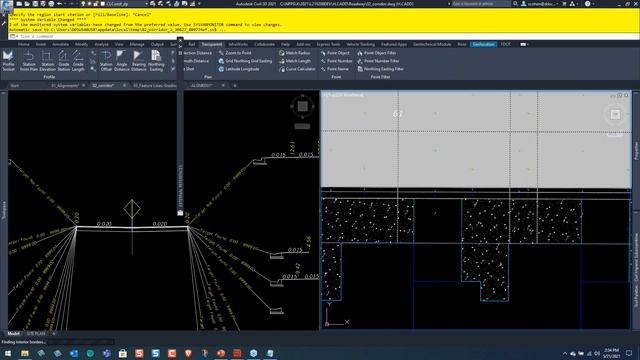Select the Point Number tool

(x=336, y=61)
